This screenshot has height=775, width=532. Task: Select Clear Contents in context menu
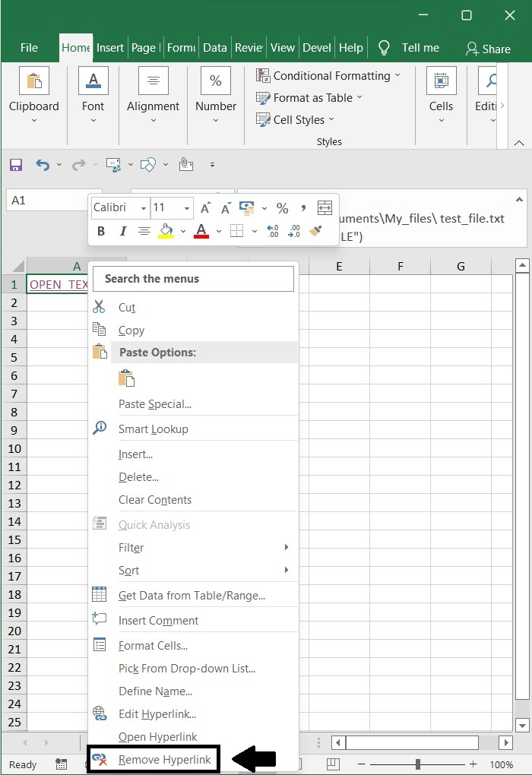[x=193, y=500]
